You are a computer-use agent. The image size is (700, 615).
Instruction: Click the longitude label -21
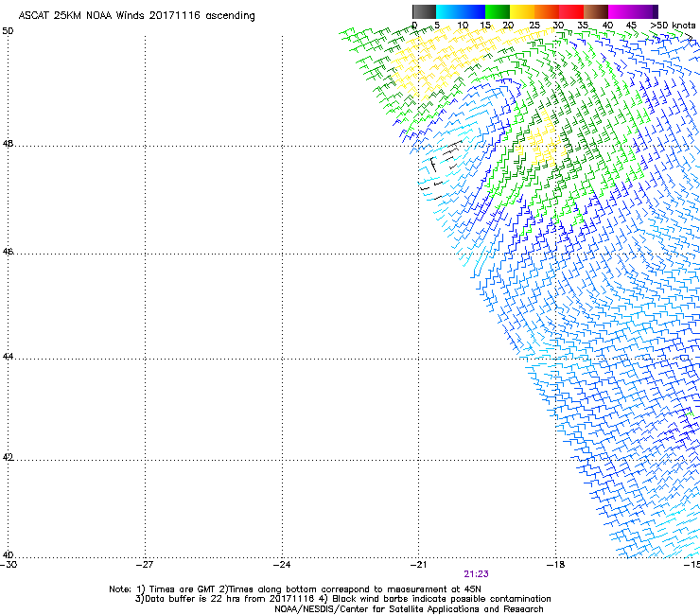[419, 564]
